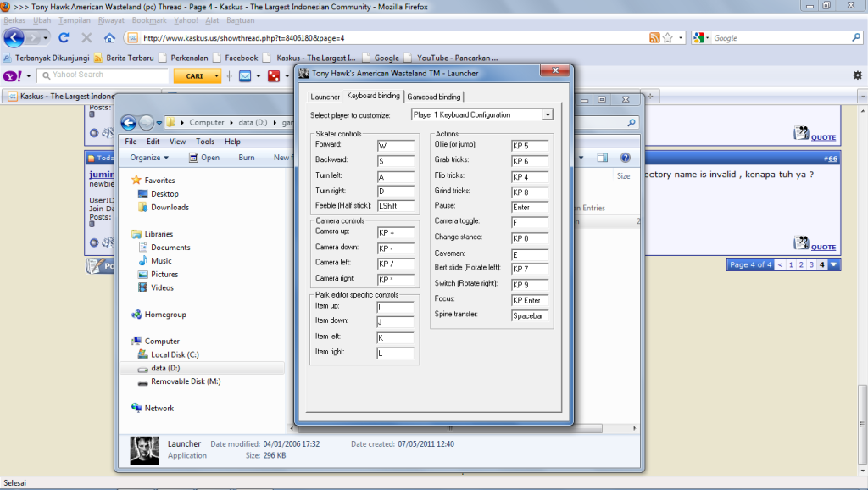Go to Firefox home page icon
This screenshot has width=868, height=490.
click(x=109, y=37)
